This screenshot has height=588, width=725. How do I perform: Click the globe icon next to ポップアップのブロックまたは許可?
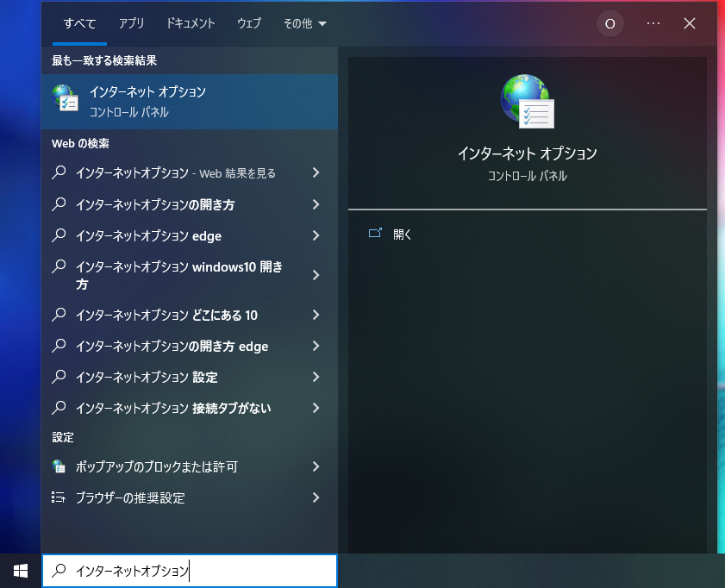click(59, 466)
